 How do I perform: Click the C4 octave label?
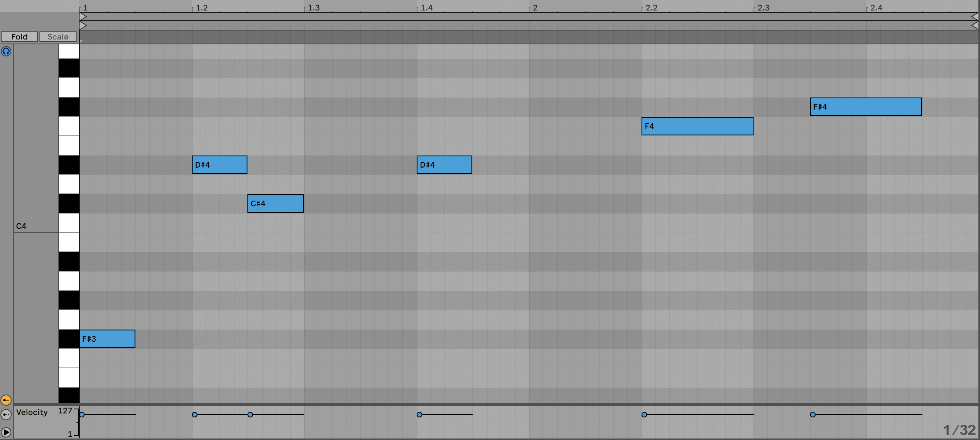[21, 226]
